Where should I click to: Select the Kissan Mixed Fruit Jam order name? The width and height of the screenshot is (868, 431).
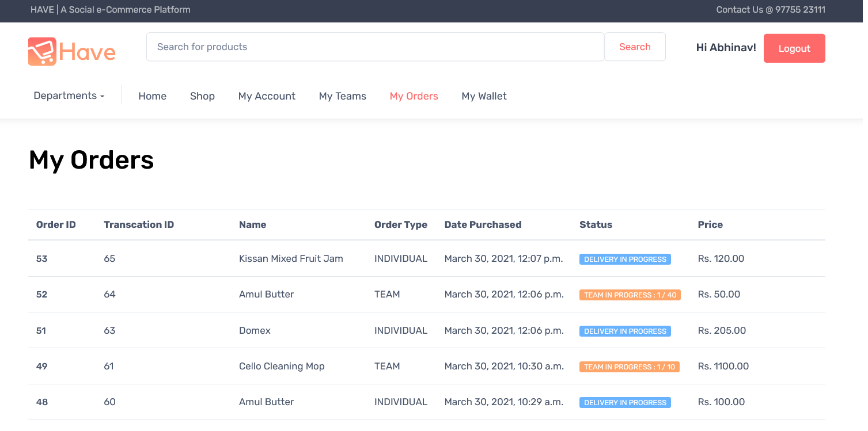(x=291, y=258)
